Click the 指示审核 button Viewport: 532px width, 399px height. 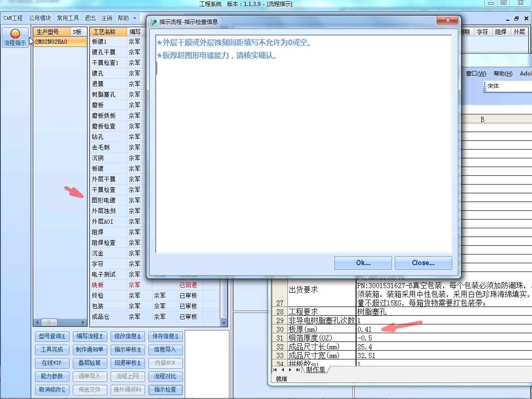point(128,349)
